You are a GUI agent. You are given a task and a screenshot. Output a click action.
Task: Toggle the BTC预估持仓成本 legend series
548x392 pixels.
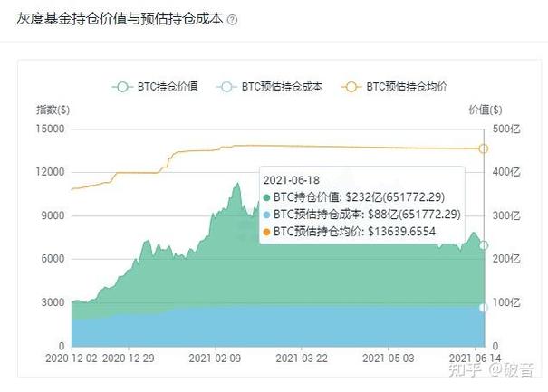click(269, 87)
